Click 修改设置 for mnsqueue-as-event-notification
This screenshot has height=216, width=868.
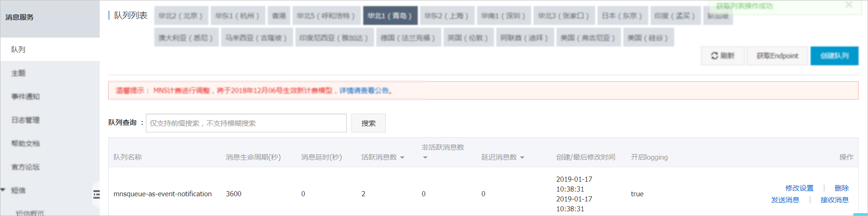tap(799, 188)
